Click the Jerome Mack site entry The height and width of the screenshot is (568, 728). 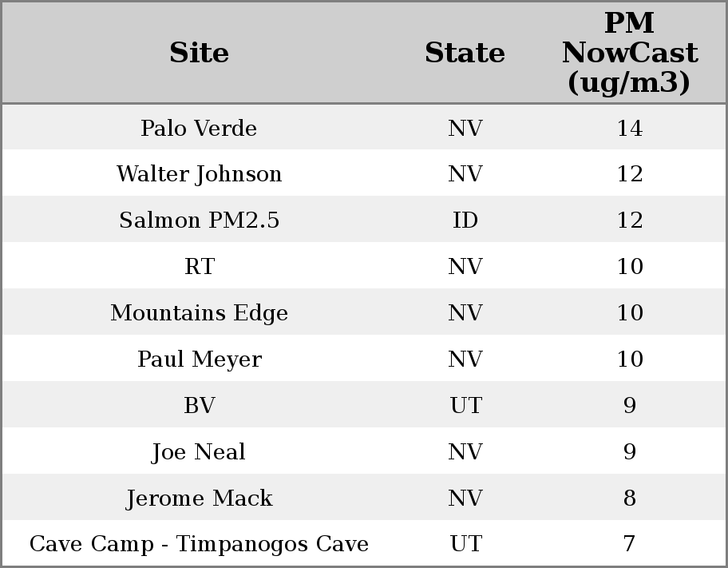(x=199, y=498)
